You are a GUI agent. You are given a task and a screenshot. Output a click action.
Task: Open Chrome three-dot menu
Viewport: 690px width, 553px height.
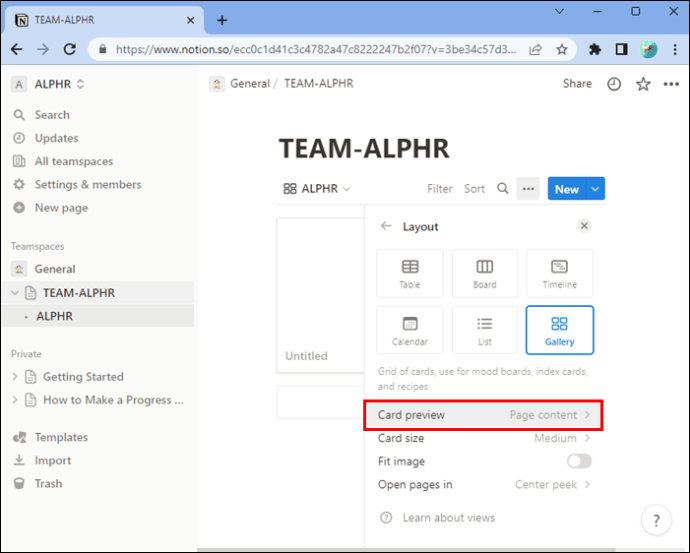(x=675, y=49)
